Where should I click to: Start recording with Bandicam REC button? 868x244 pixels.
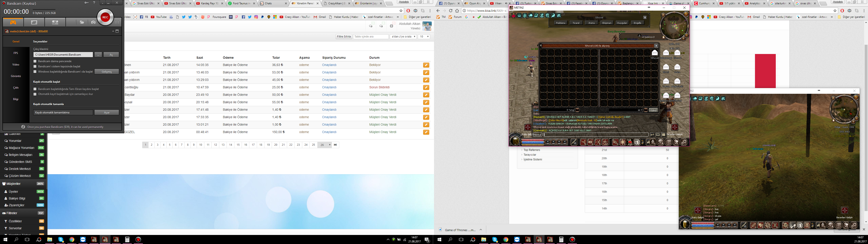coord(106,17)
